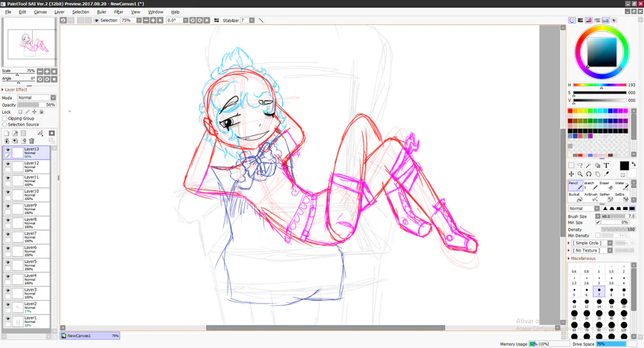
Task: Open the Window menu
Action: coord(155,12)
